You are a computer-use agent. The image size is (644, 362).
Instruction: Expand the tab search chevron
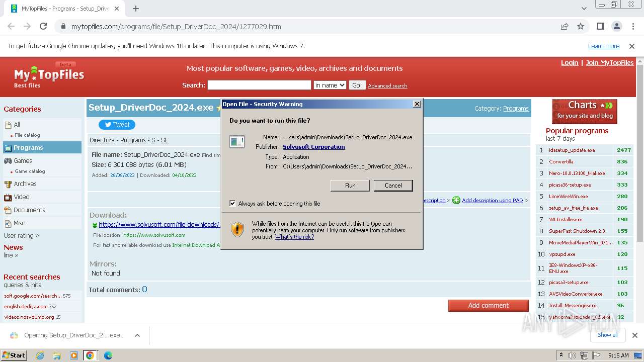(584, 9)
